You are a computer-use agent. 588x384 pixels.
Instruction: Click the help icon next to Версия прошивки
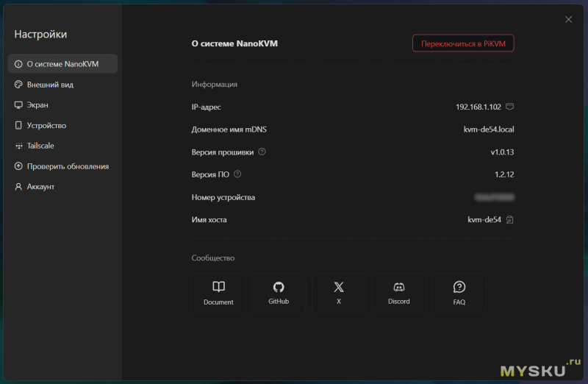tap(262, 152)
